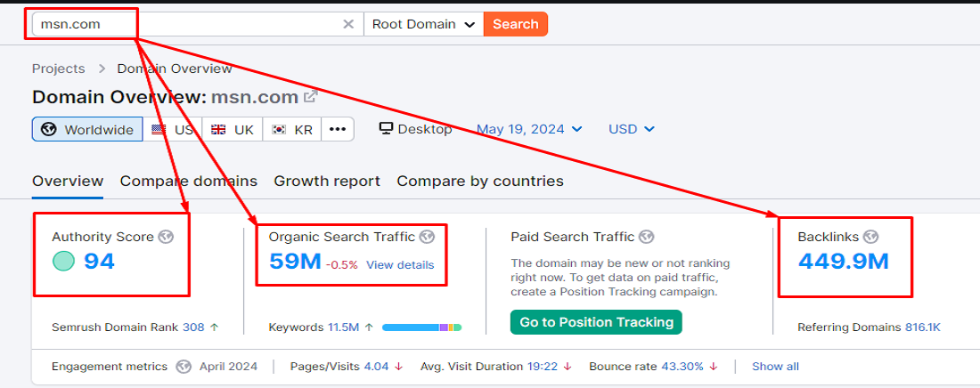Click the orange Search button
The width and height of the screenshot is (980, 388).
tap(516, 24)
